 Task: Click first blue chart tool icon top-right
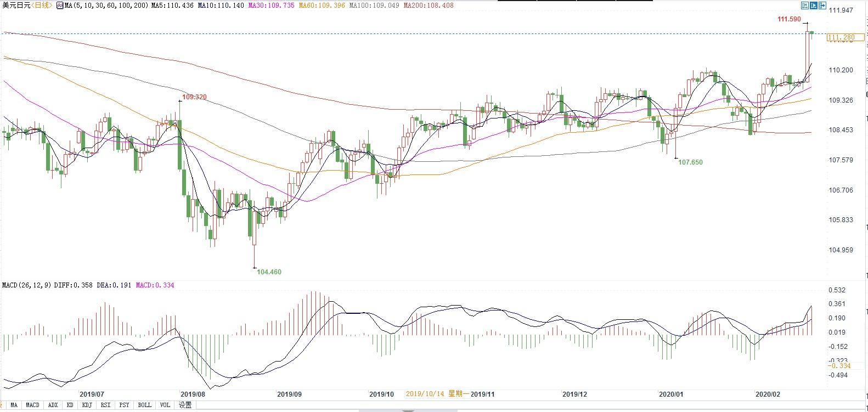805,5
